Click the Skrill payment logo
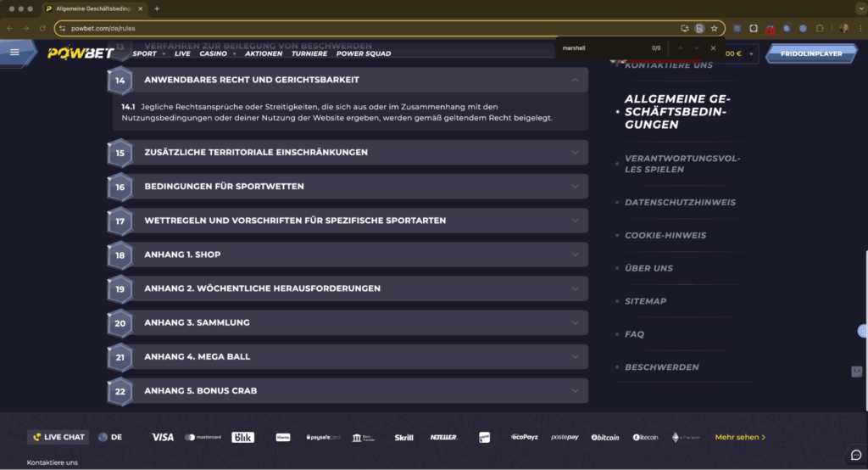Screen dimensions: 868x470 pyautogui.click(x=403, y=438)
